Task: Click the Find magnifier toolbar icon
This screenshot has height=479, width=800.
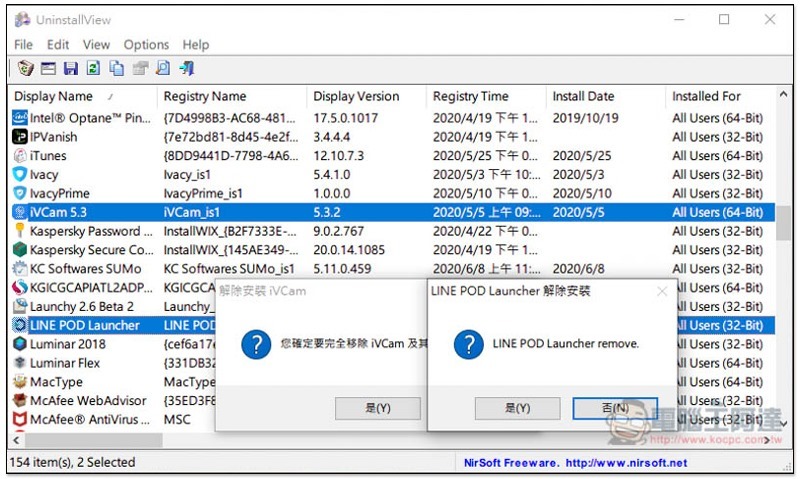Action: (163, 69)
